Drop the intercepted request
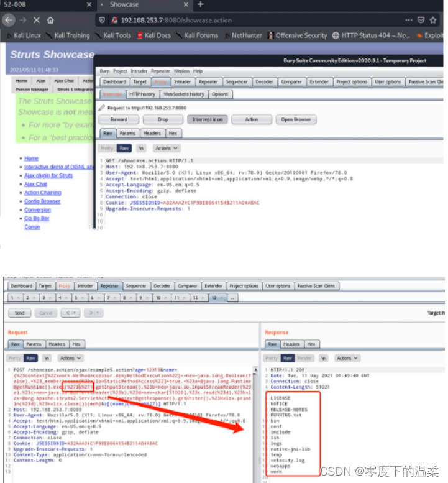The width and height of the screenshot is (448, 483). [163, 119]
